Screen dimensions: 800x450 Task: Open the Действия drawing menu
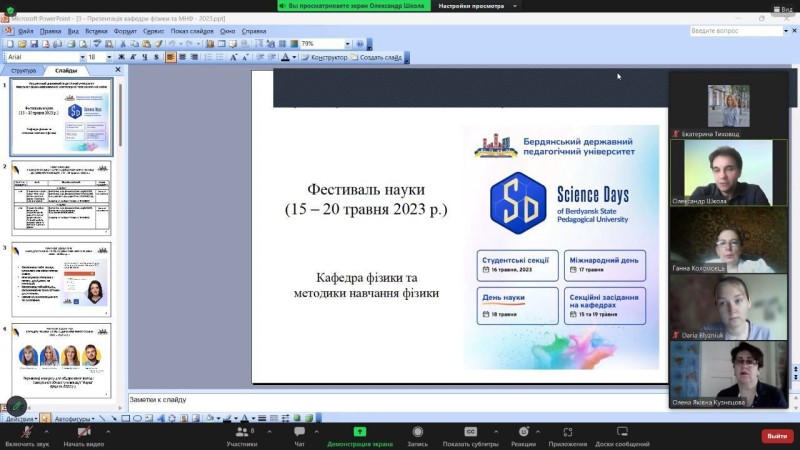pos(21,419)
